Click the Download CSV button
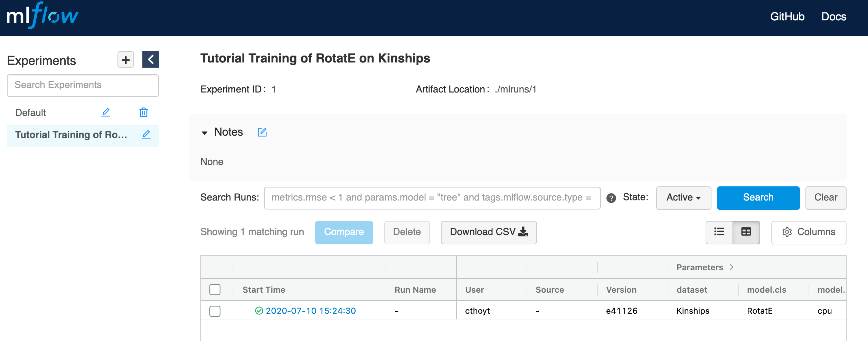The height and width of the screenshot is (341, 868). (489, 232)
